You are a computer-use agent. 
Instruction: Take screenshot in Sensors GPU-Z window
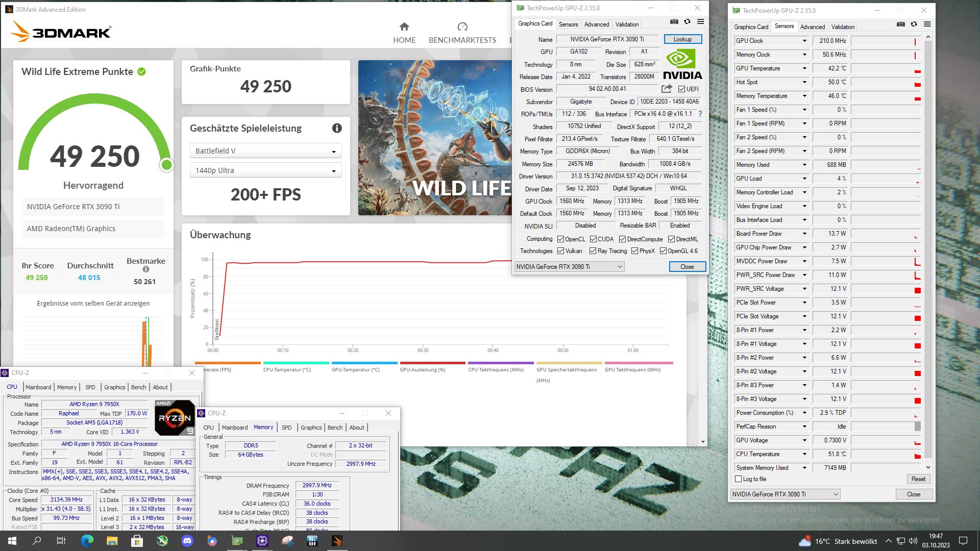(901, 24)
